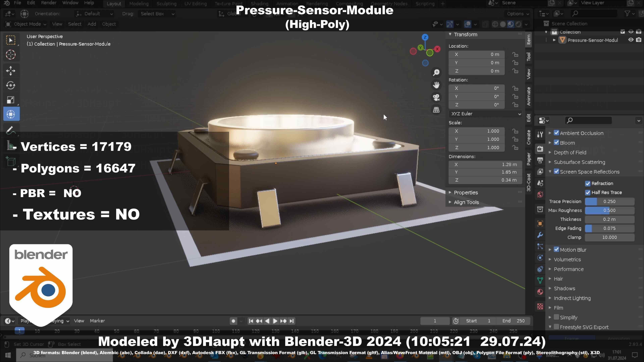Viewport: 644px width, 362px height.
Task: Open the timeline Marker menu
Action: [x=97, y=321]
